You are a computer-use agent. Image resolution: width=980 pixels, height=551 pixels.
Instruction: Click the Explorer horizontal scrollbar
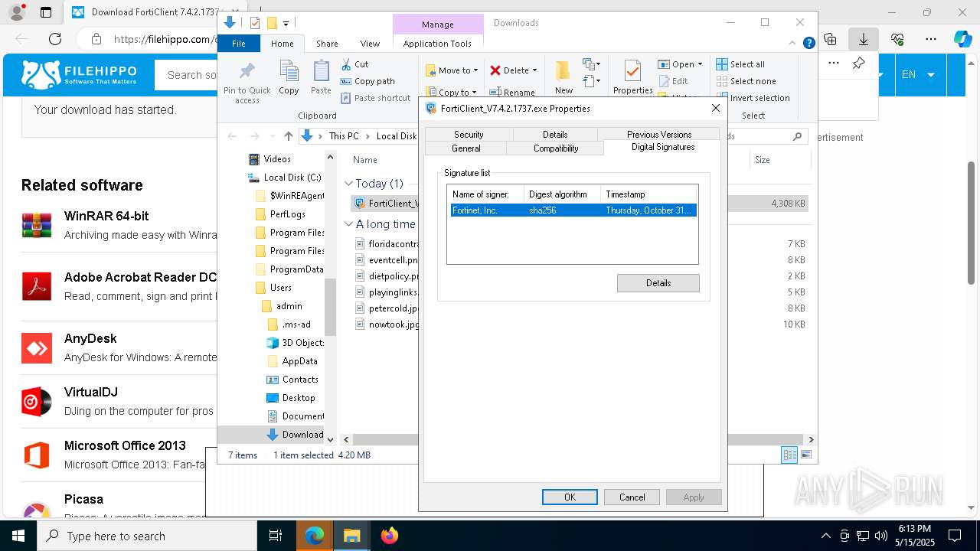point(578,439)
